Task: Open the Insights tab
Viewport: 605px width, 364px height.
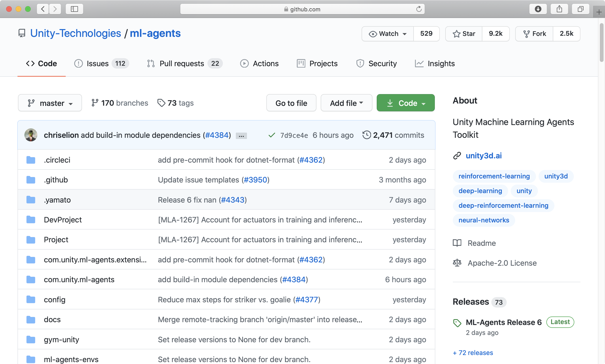Action: click(435, 64)
